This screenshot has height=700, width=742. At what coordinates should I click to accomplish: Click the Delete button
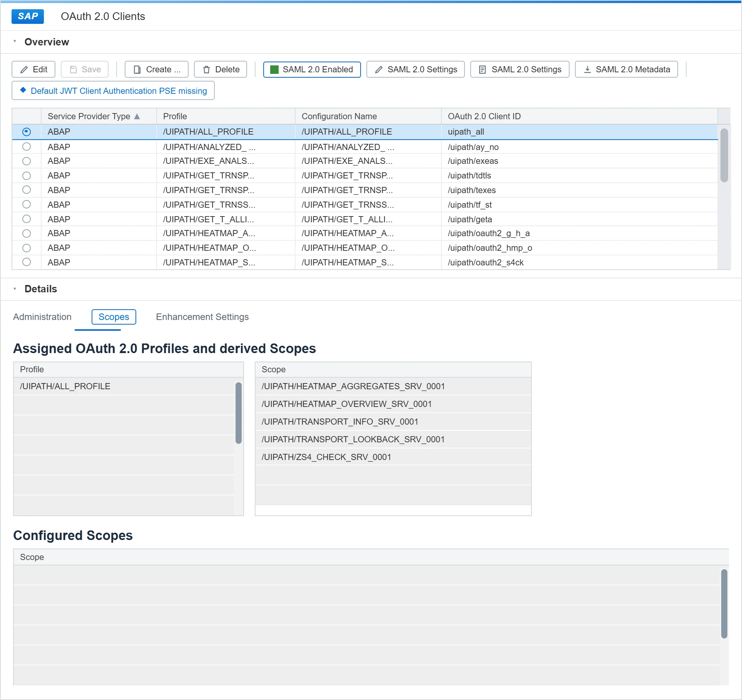(221, 69)
